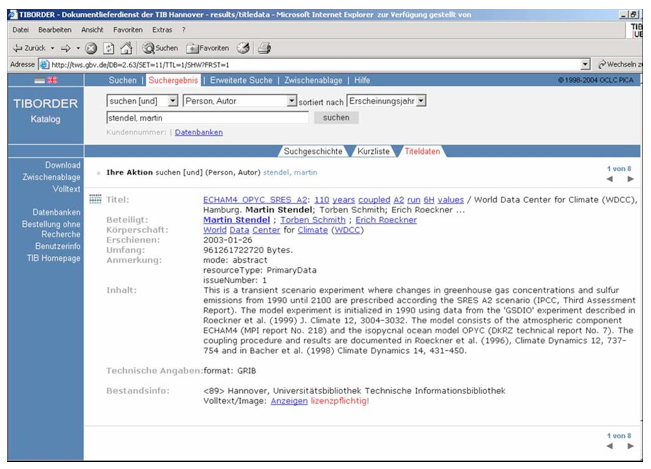The height and width of the screenshot is (469, 651).
Task: Click the suchen button
Action: (336, 117)
